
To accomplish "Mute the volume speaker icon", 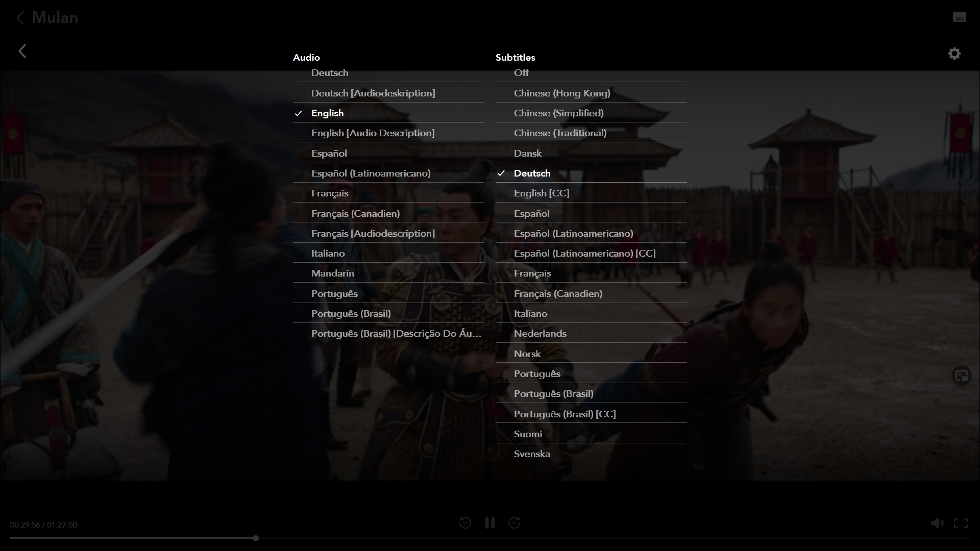I will pyautogui.click(x=937, y=523).
